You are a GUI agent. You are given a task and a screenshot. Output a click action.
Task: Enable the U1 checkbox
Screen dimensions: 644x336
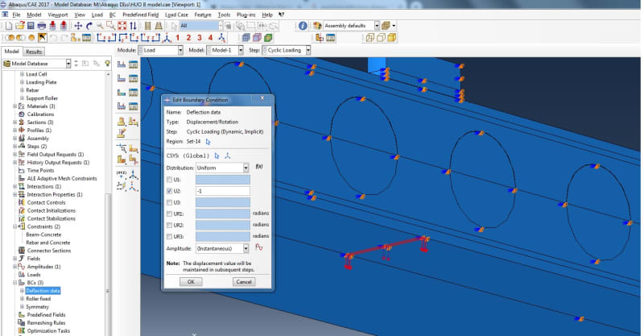169,180
